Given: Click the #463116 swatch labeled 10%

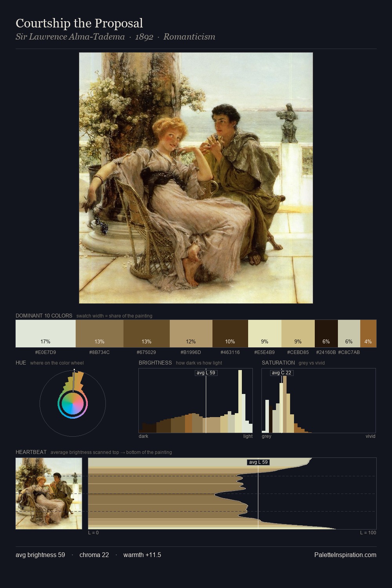Looking at the screenshot, I should pyautogui.click(x=230, y=334).
